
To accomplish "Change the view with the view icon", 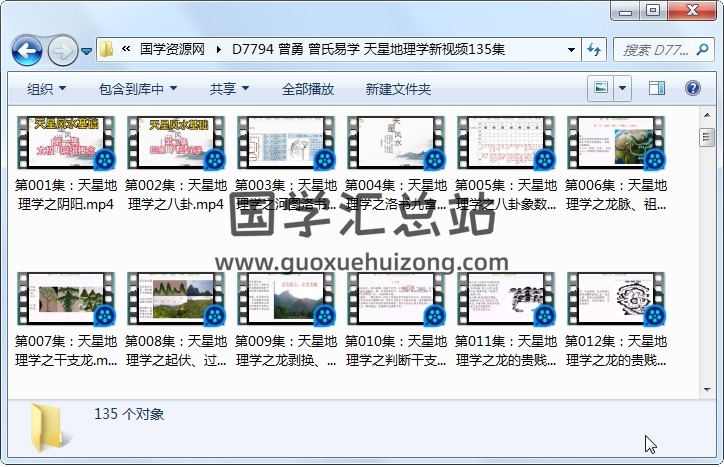I will coord(601,88).
